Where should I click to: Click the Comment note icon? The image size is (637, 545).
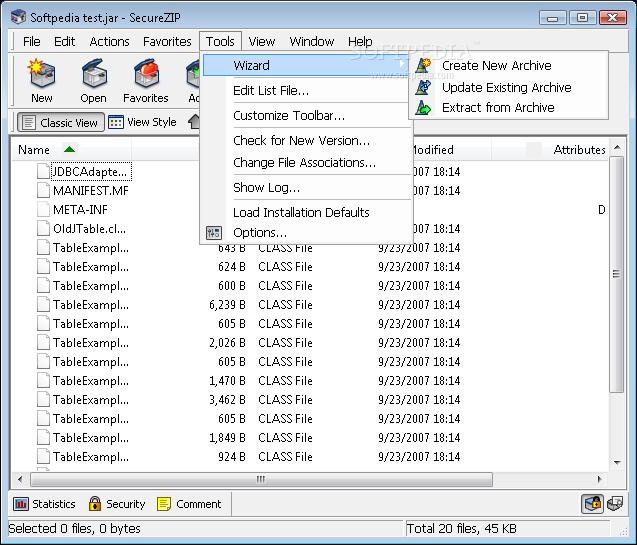(164, 504)
